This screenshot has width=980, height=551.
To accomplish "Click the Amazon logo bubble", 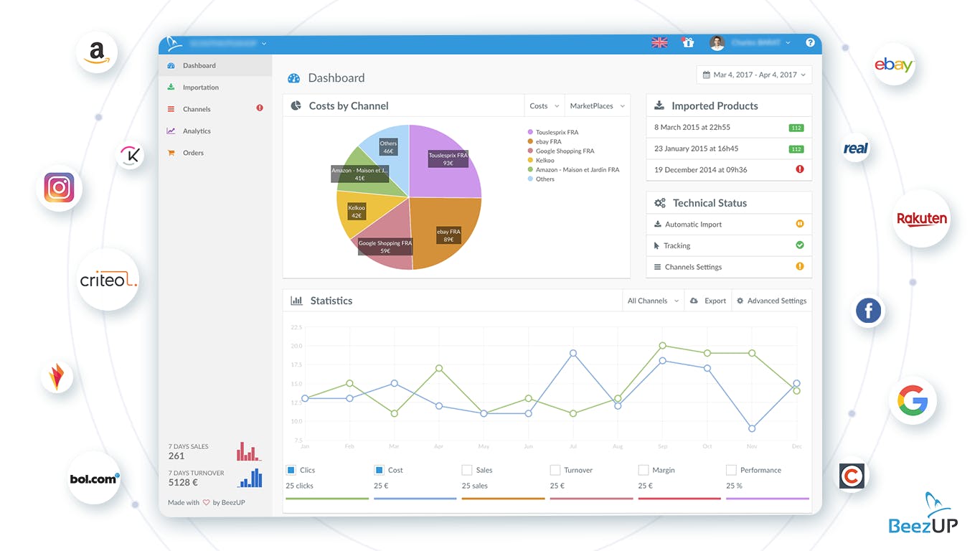I will click(x=97, y=52).
